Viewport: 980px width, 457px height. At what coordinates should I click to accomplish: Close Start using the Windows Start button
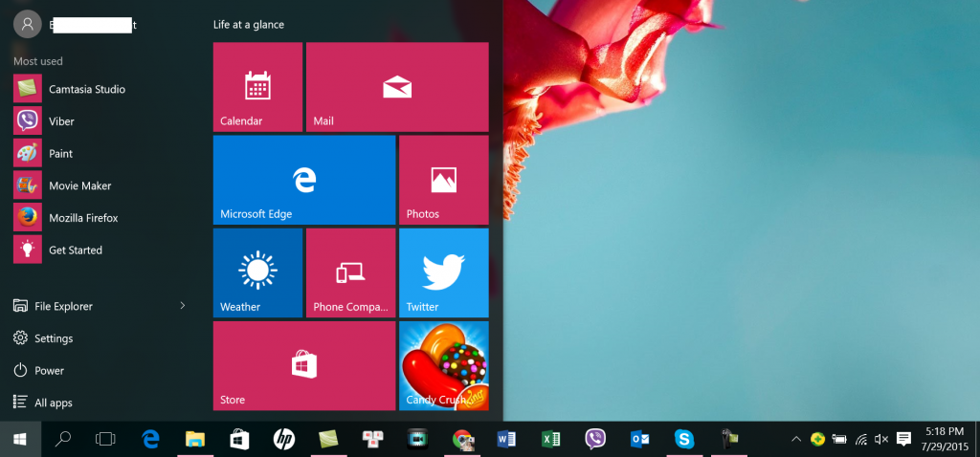point(20,440)
